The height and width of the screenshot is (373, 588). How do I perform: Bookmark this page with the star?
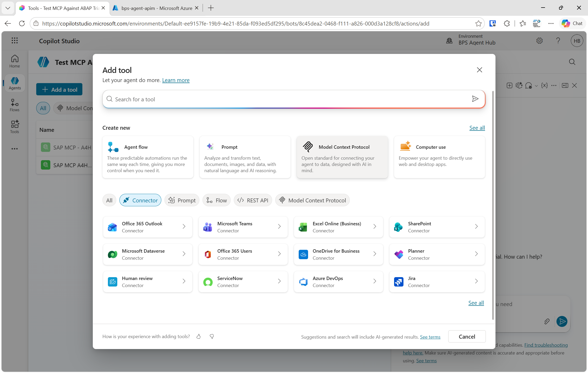(478, 23)
